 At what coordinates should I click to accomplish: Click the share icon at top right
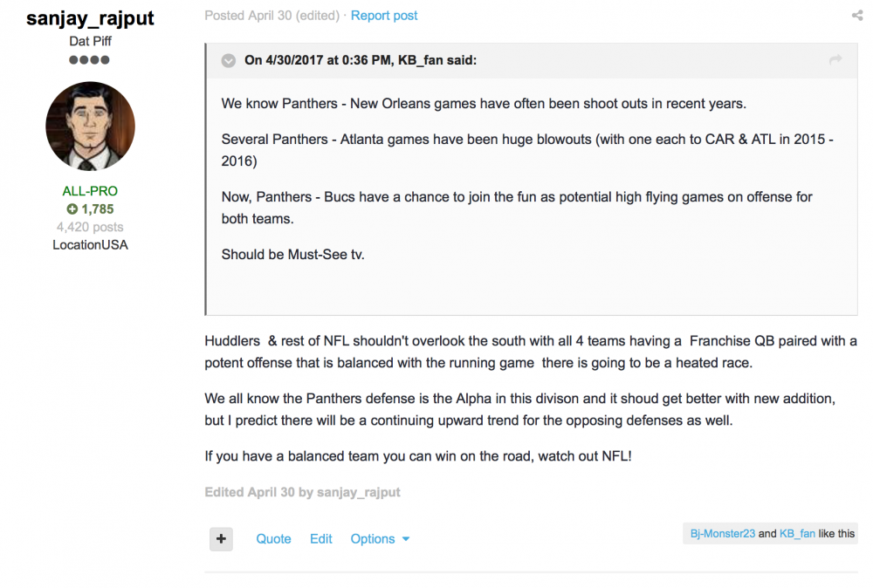(856, 16)
